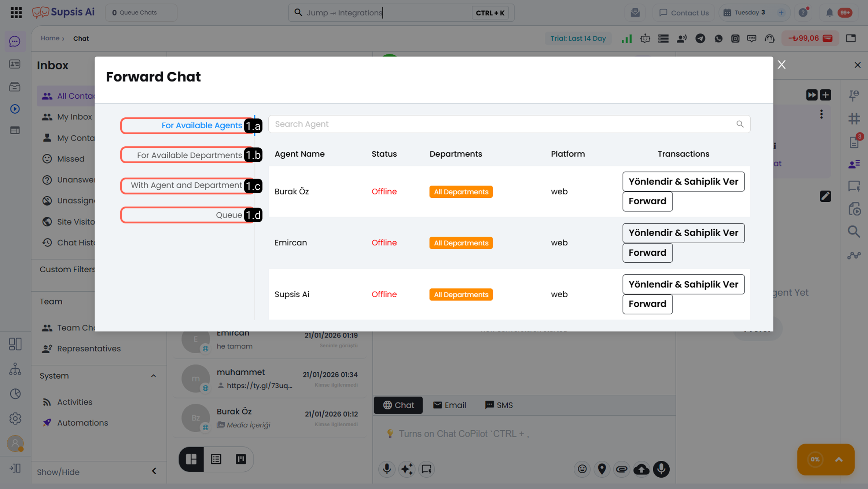Click the cloud upload icon
The width and height of the screenshot is (868, 489).
click(641, 469)
